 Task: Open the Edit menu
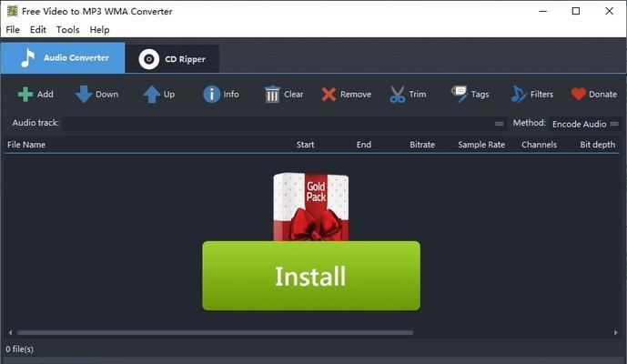tap(38, 30)
